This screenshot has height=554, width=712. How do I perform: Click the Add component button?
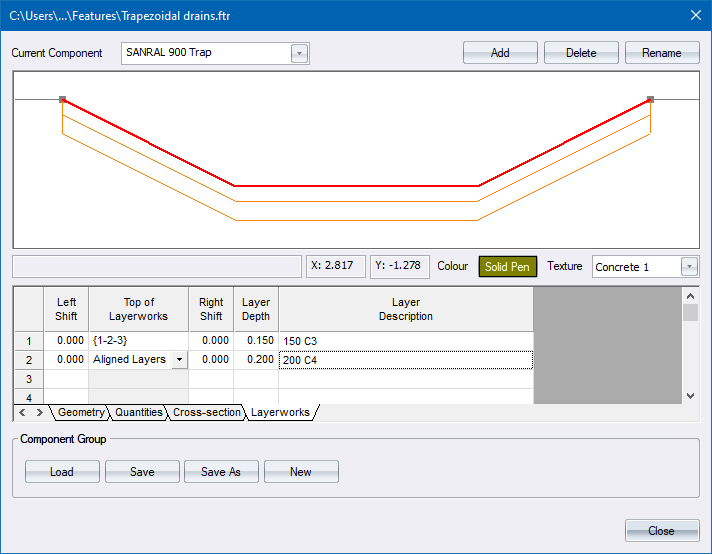click(x=500, y=53)
